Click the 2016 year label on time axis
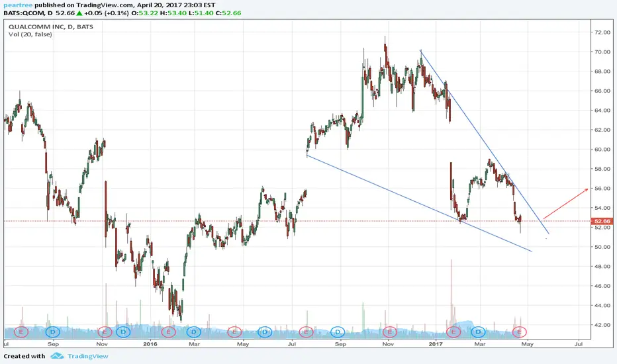 click(x=150, y=344)
